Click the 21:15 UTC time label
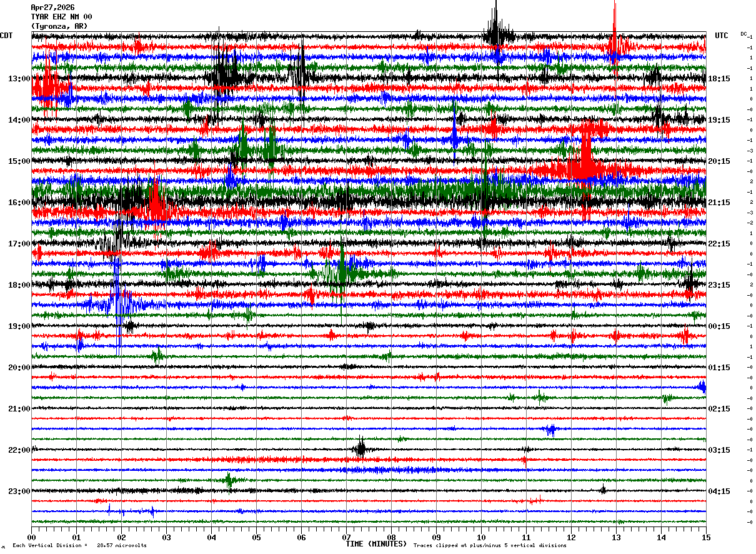Screen dimensions: 756x554 (719, 203)
